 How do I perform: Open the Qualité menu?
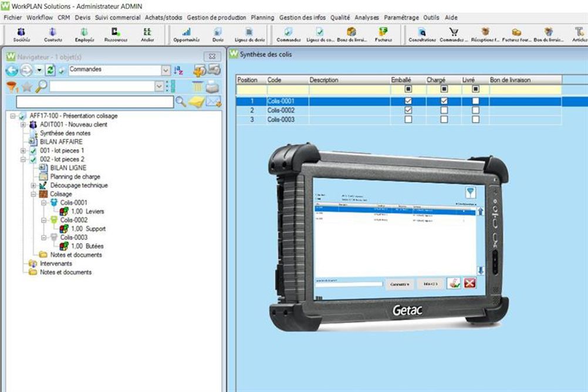pyautogui.click(x=340, y=17)
